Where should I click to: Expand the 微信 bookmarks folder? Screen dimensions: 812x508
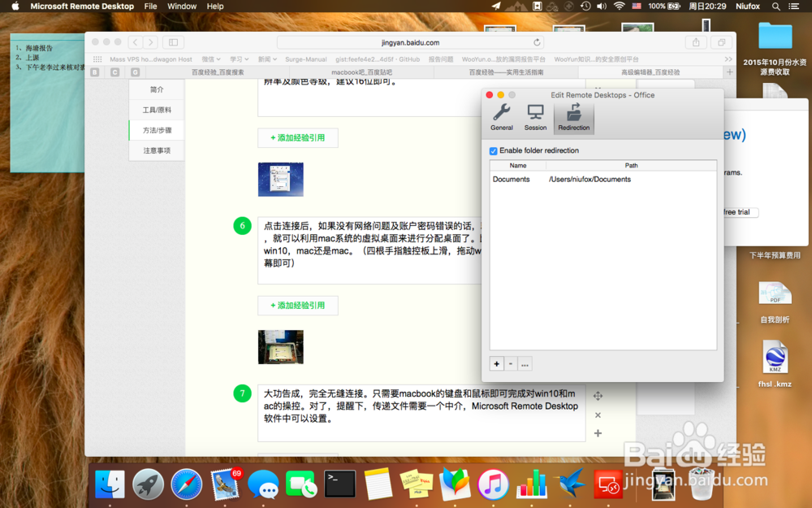pos(211,59)
